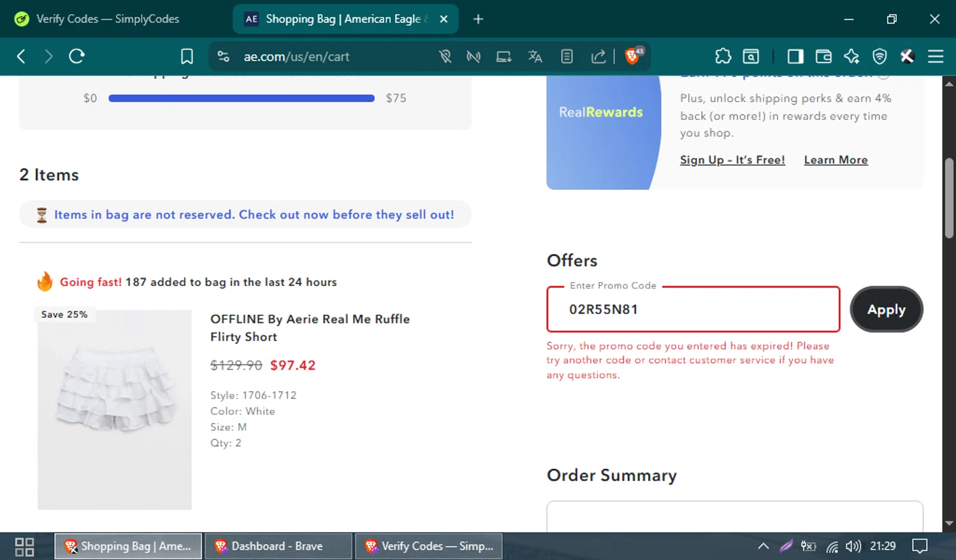Click the Order Summary heading
The width and height of the screenshot is (956, 560).
point(612,475)
